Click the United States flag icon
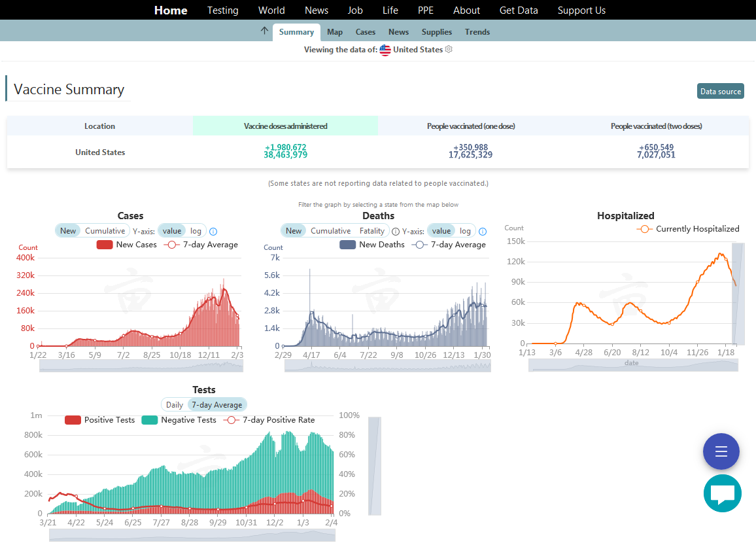756x545 pixels. (x=385, y=50)
